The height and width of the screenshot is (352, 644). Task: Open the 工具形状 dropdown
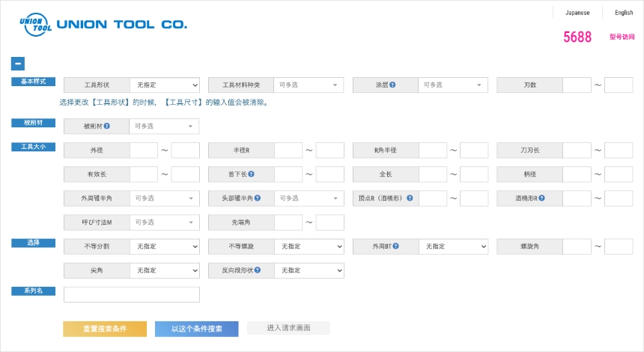click(x=164, y=85)
